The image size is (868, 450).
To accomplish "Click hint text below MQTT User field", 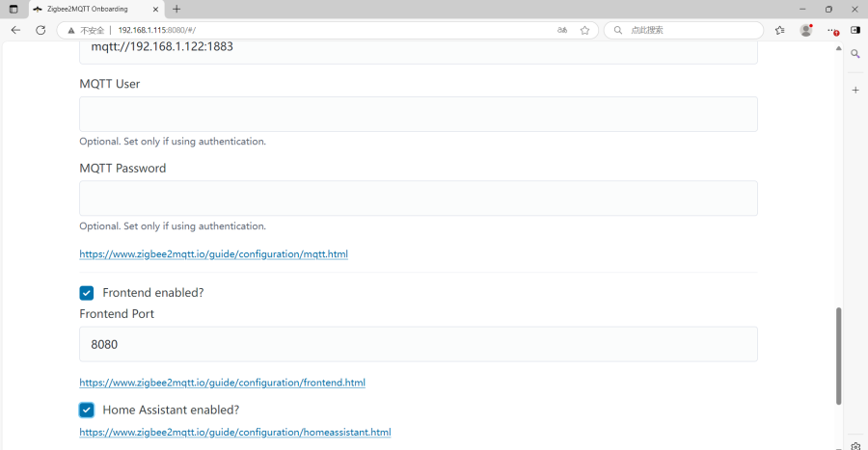I will pos(173,142).
